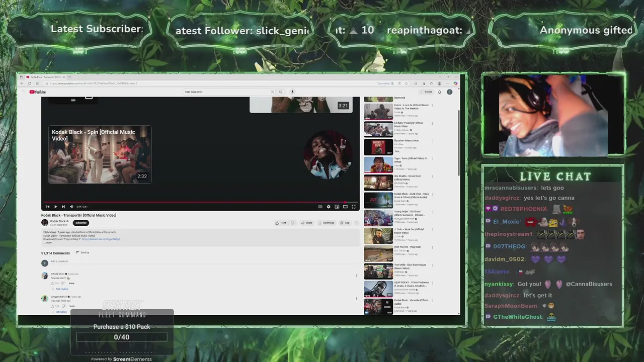The width and height of the screenshot is (644, 362).
Task: Open Tyga - Taste suggested video
Action: (x=397, y=164)
